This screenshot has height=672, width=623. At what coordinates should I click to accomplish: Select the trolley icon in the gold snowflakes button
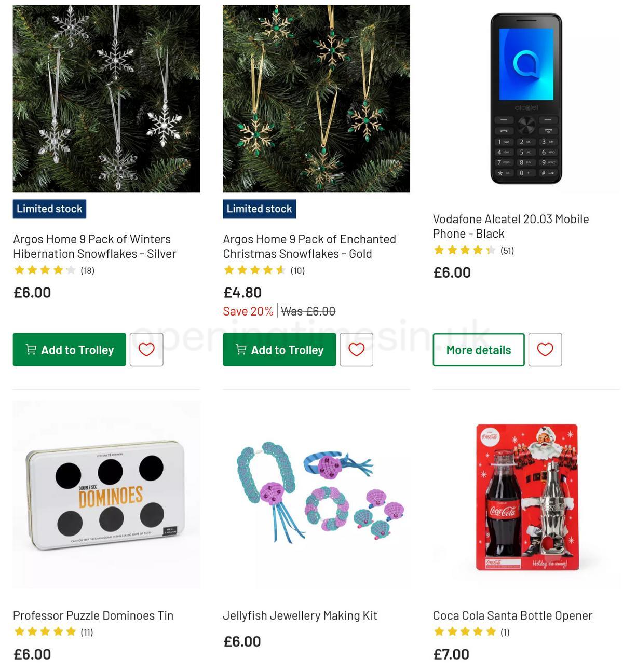tap(241, 350)
